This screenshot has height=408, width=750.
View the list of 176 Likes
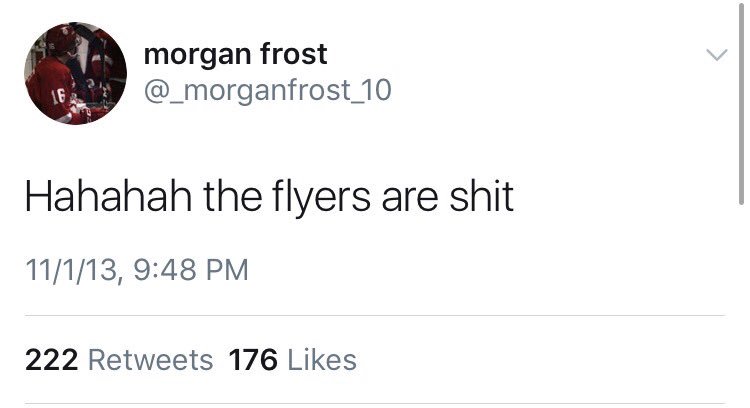click(293, 360)
